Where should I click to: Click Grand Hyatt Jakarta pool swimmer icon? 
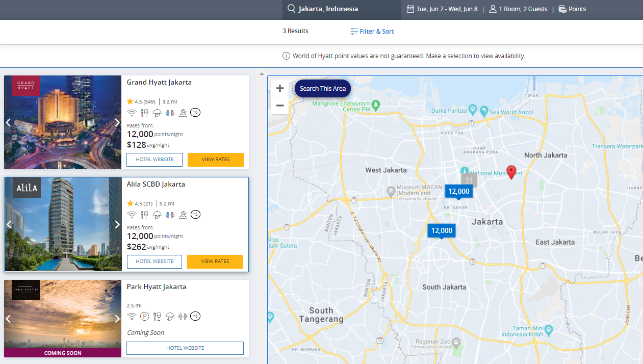coord(183,113)
